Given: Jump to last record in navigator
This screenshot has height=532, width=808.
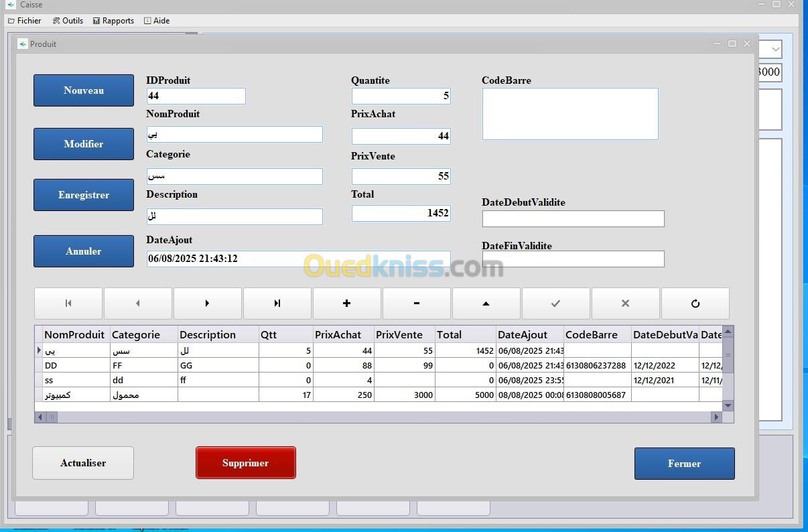Looking at the screenshot, I should click(x=277, y=304).
